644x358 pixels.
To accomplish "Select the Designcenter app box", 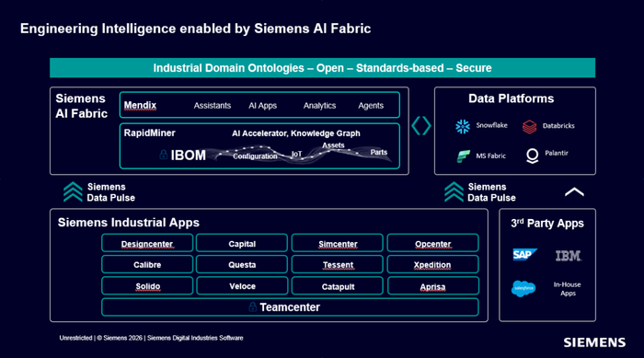I will click(147, 243).
